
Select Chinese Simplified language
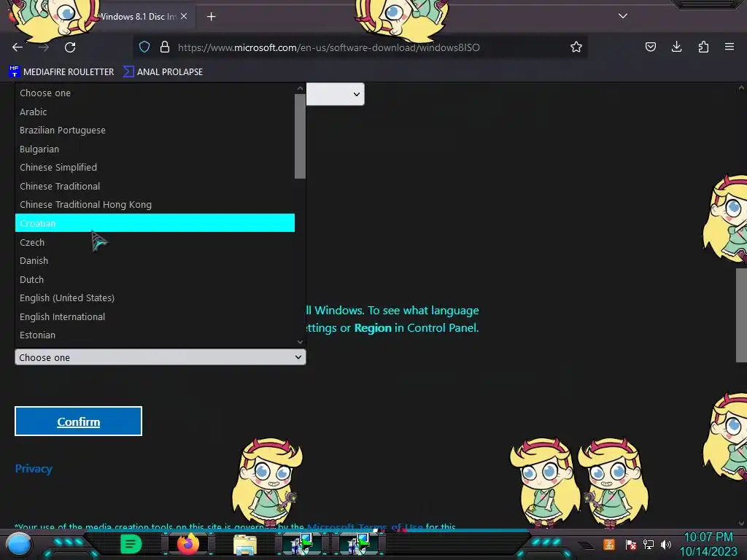pos(155,167)
